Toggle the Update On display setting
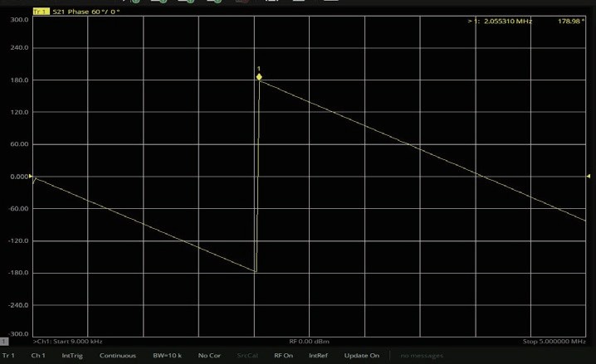This screenshot has width=596, height=364. click(x=361, y=356)
